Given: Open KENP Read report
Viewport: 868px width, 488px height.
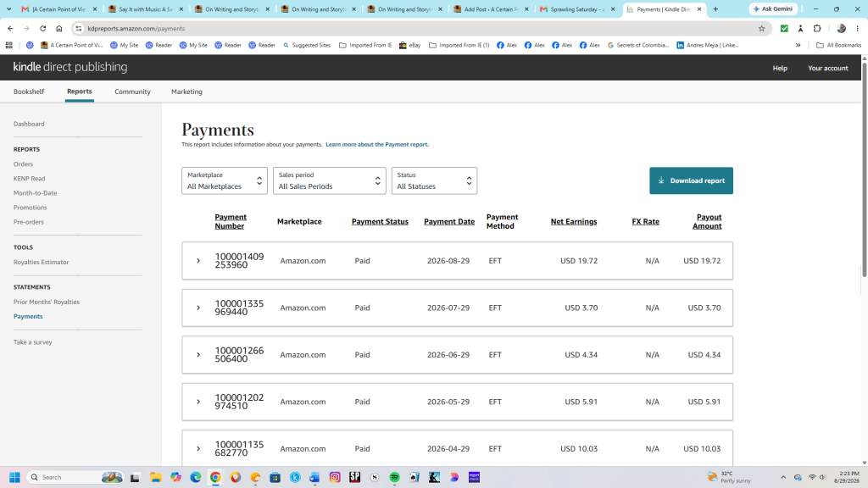Looking at the screenshot, I should coord(30,178).
